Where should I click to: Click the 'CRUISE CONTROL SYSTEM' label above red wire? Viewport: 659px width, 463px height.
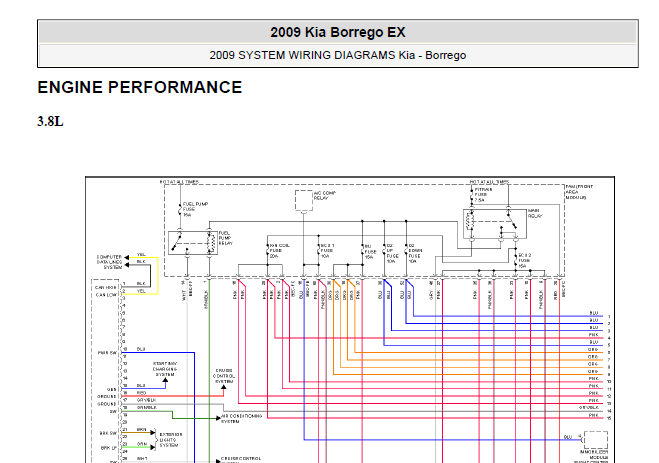pyautogui.click(x=224, y=376)
